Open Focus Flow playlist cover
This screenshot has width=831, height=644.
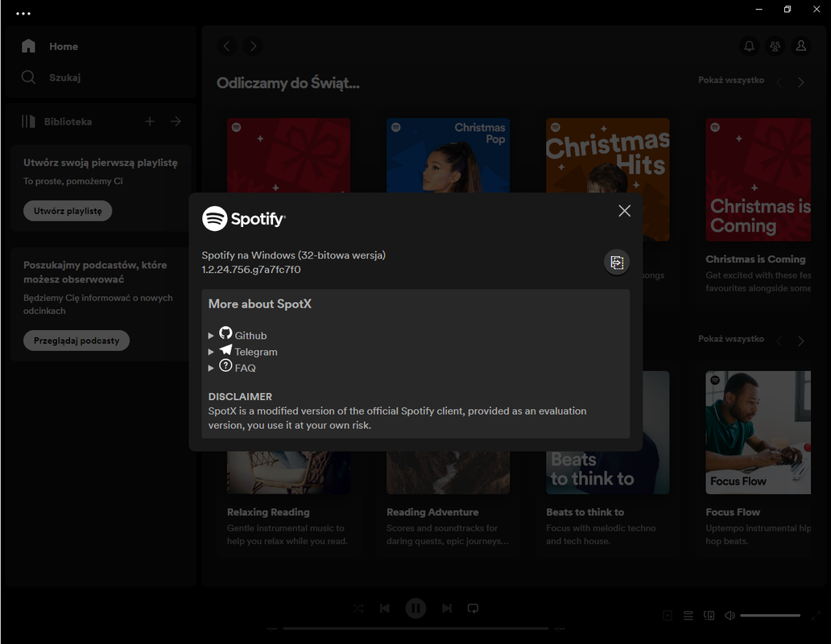(x=758, y=432)
